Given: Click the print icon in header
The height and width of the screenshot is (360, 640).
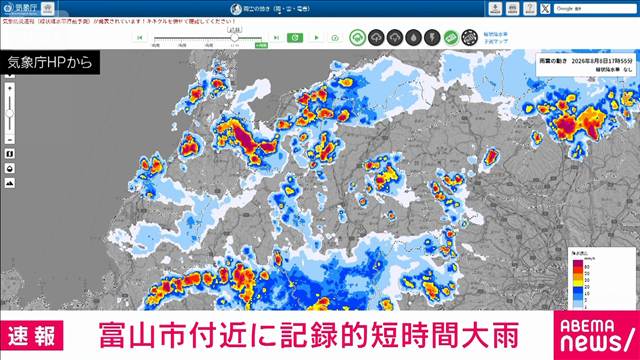Looking at the screenshot, I should [x=512, y=9].
